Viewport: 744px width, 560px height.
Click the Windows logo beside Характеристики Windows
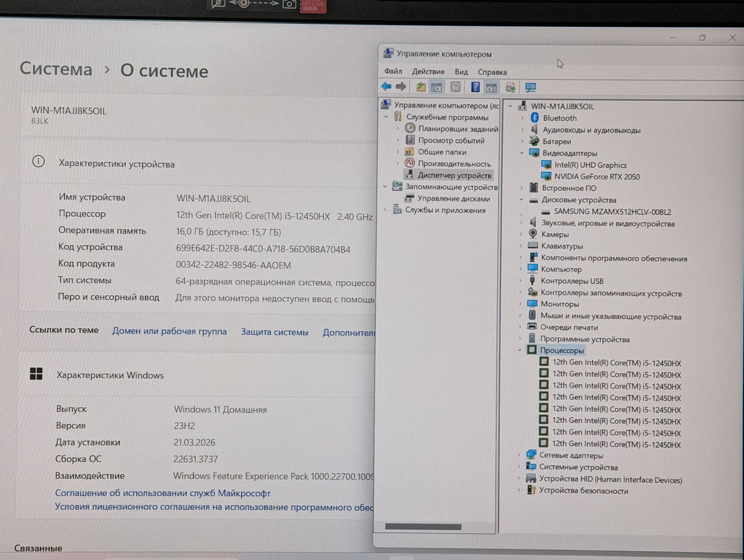36,374
